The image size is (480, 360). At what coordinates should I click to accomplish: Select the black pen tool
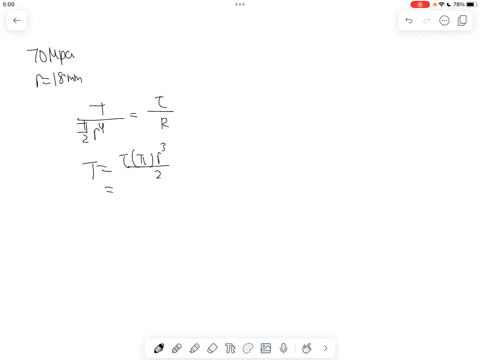pos(159,348)
